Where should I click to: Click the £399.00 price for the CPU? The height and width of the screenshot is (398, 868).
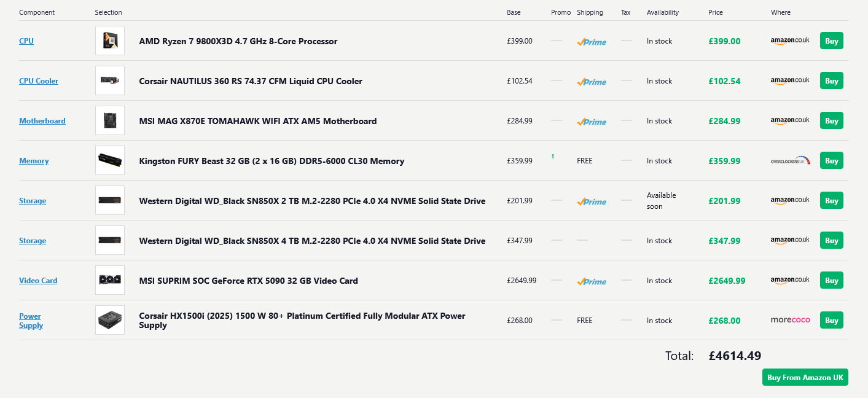click(724, 41)
